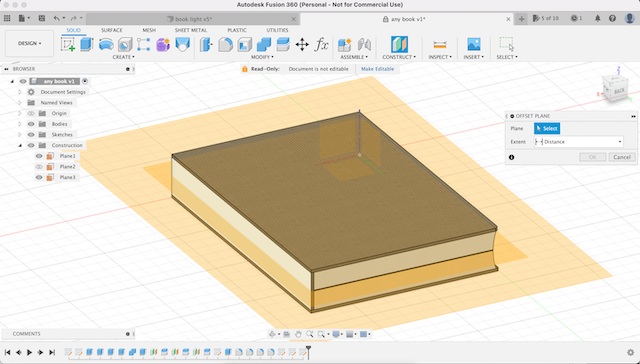Collapse the Construction folder

tap(20, 145)
